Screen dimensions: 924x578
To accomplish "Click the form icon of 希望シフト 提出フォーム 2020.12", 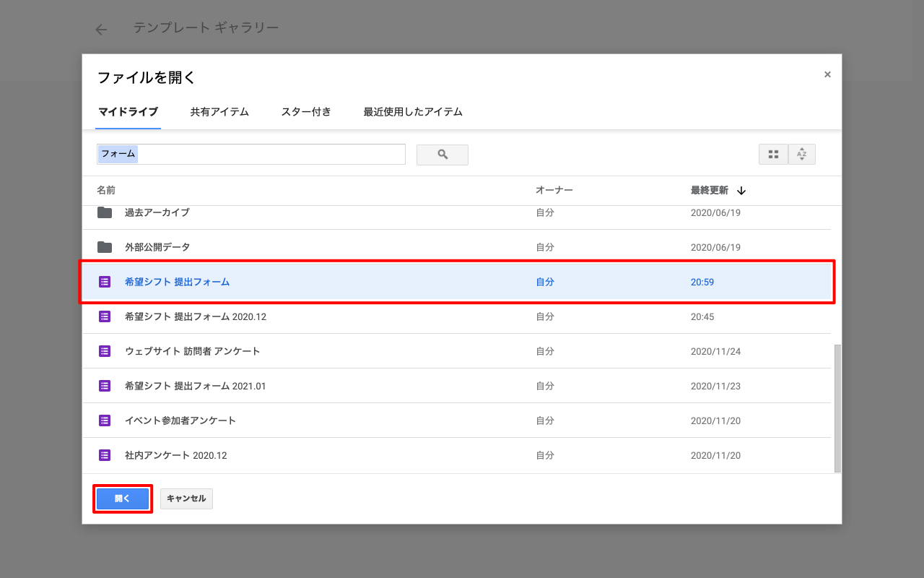I will point(105,316).
